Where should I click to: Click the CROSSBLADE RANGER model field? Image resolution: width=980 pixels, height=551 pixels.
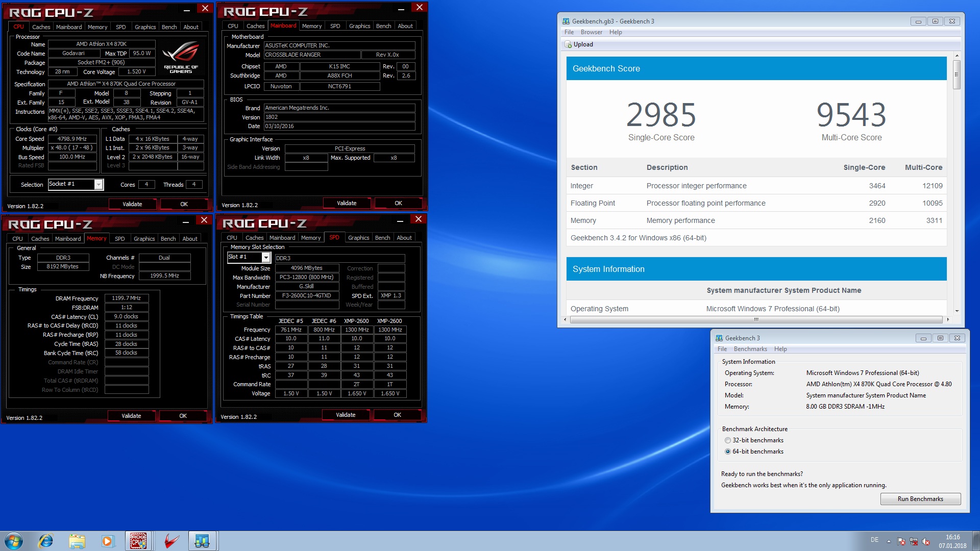pyautogui.click(x=312, y=55)
